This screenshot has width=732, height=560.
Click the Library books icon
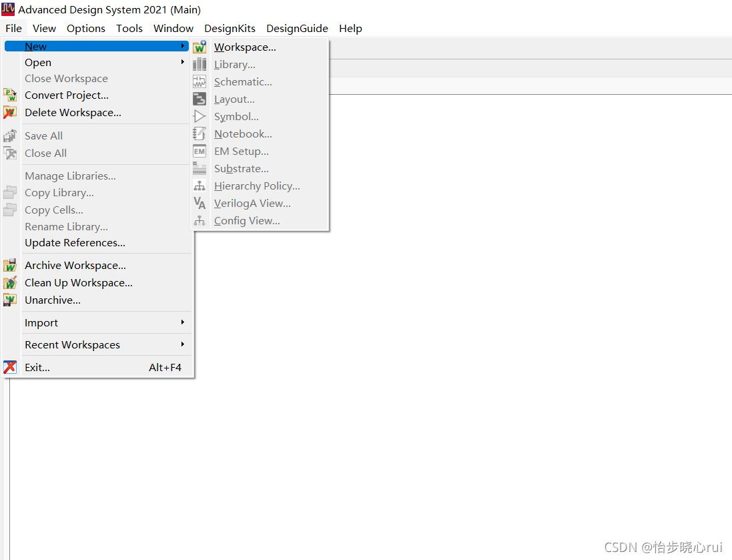point(200,65)
